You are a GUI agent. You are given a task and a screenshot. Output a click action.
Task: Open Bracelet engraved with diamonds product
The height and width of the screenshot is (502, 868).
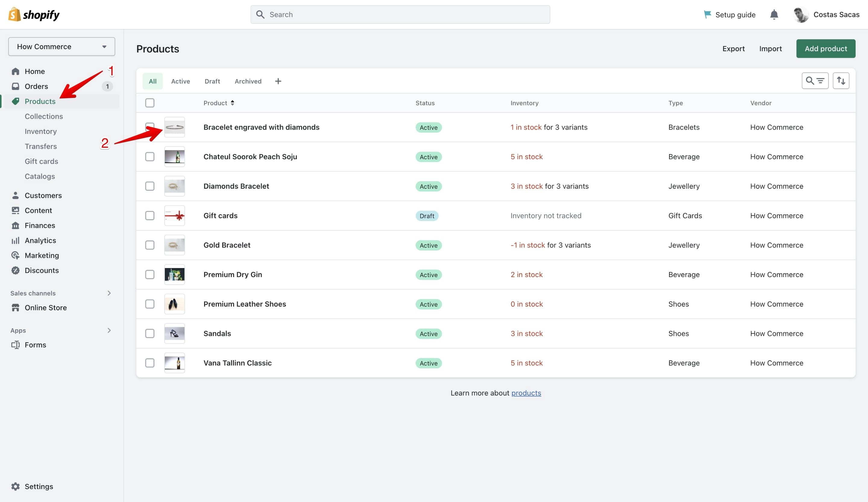261,127
